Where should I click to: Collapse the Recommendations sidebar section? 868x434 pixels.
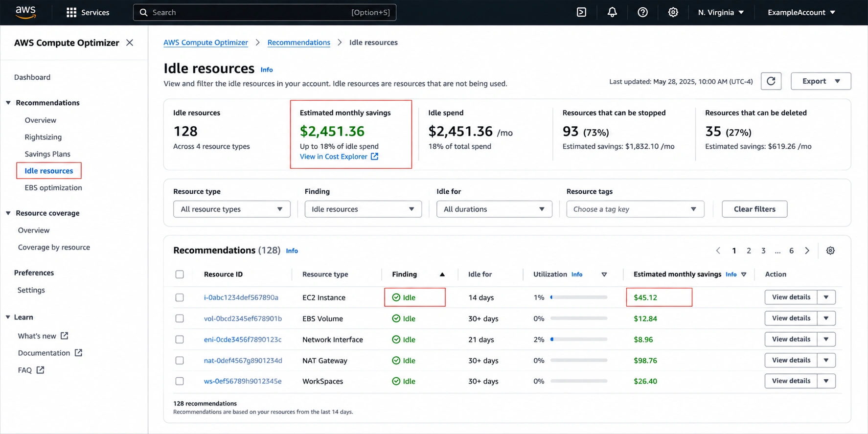coord(8,103)
